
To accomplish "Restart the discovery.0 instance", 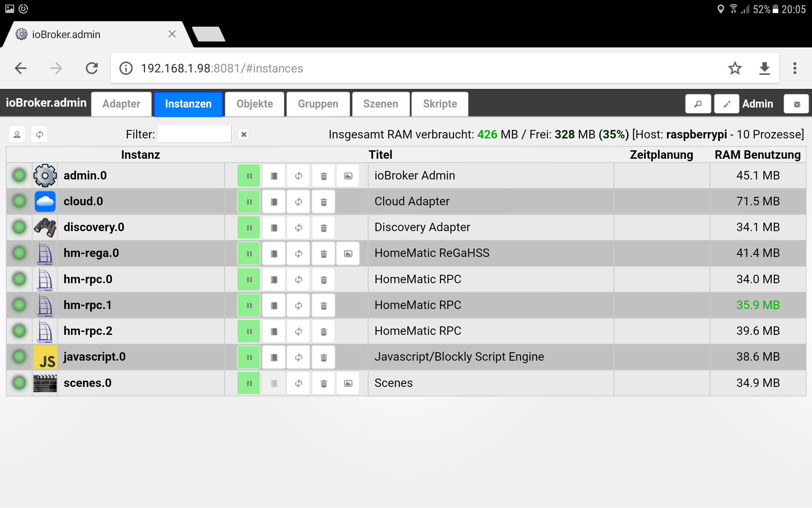I will click(299, 228).
